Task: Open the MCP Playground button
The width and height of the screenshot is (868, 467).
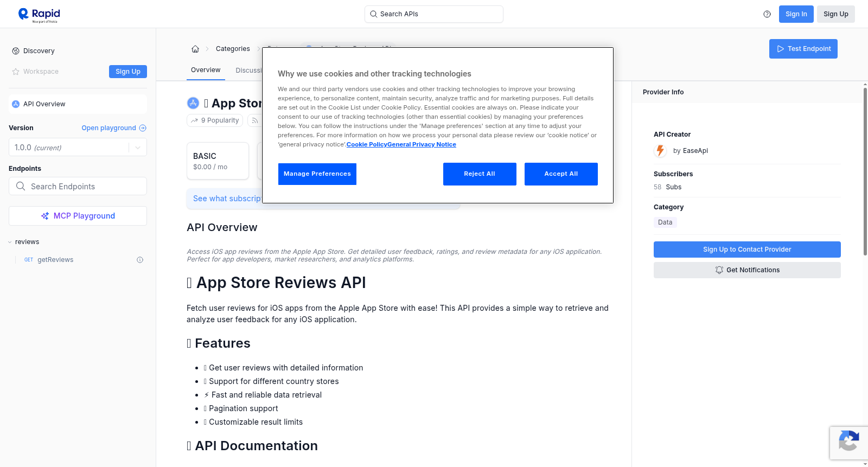Action: pyautogui.click(x=78, y=216)
